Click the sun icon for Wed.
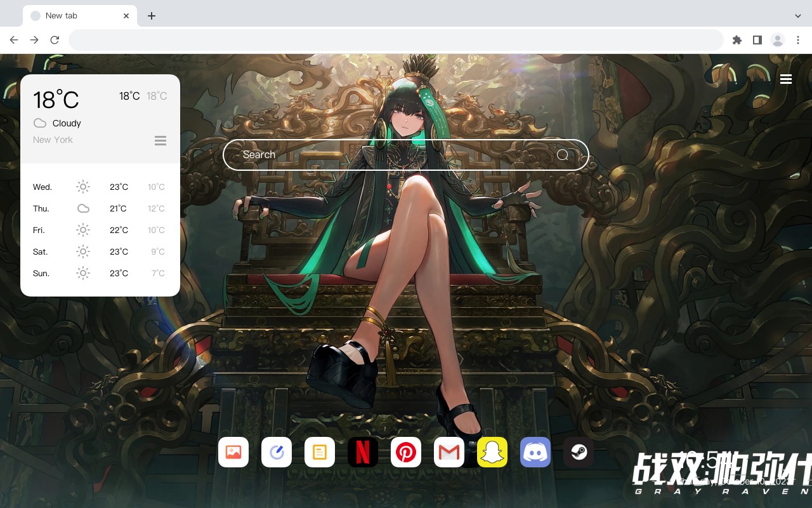 (x=83, y=187)
